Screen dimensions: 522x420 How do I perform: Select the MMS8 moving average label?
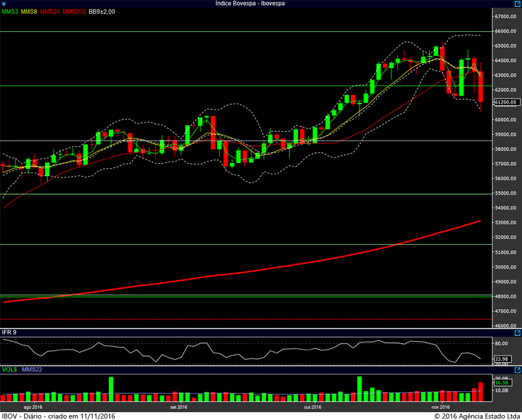[29, 12]
